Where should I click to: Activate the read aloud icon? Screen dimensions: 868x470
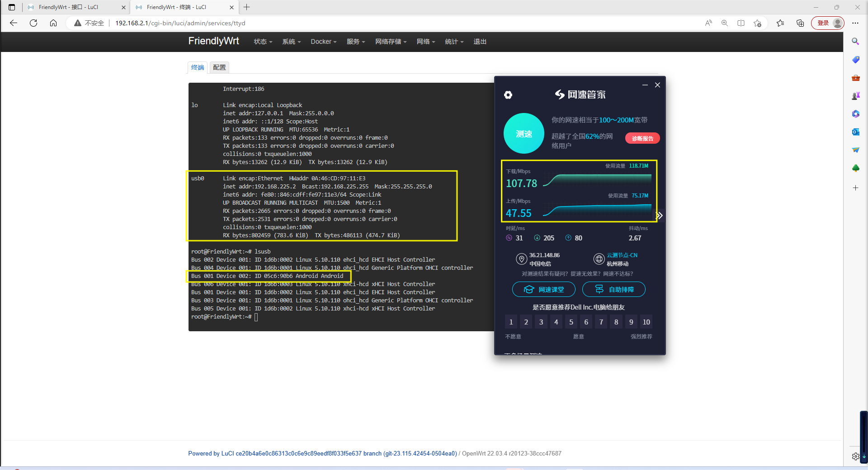(708, 23)
